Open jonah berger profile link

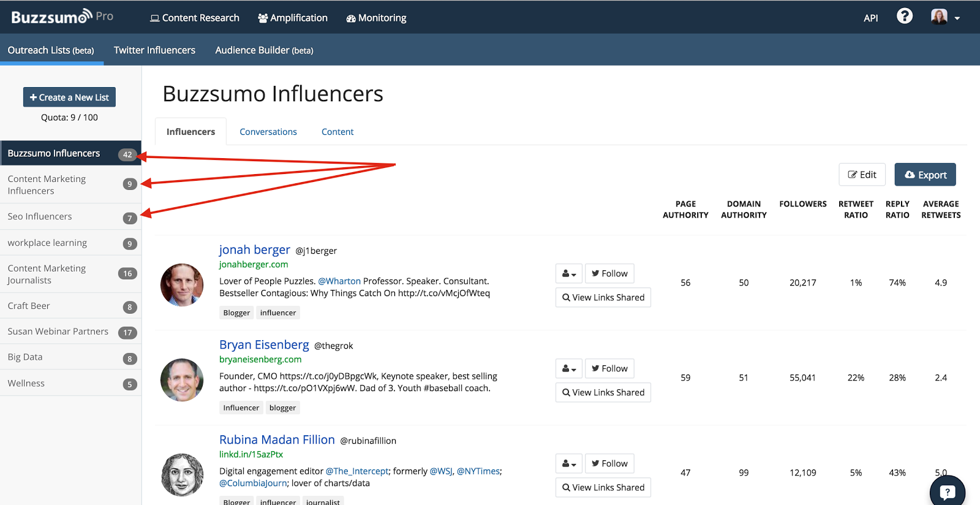(x=254, y=249)
